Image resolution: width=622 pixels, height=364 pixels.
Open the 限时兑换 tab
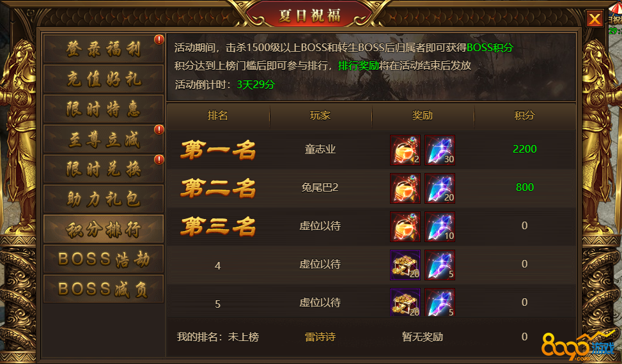click(104, 169)
